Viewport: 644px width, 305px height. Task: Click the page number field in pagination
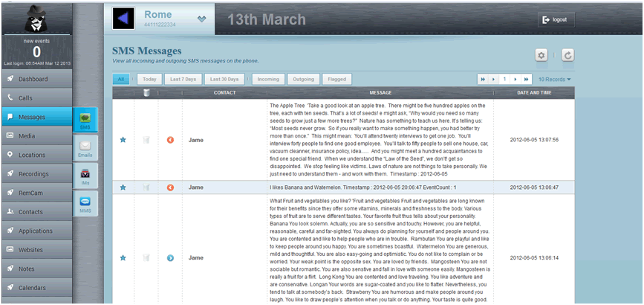504,79
